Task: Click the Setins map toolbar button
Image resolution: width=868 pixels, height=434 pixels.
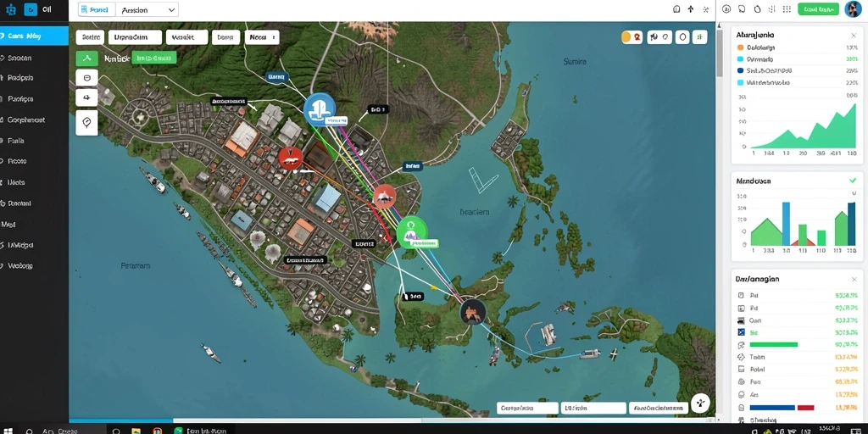Action: pyautogui.click(x=90, y=37)
